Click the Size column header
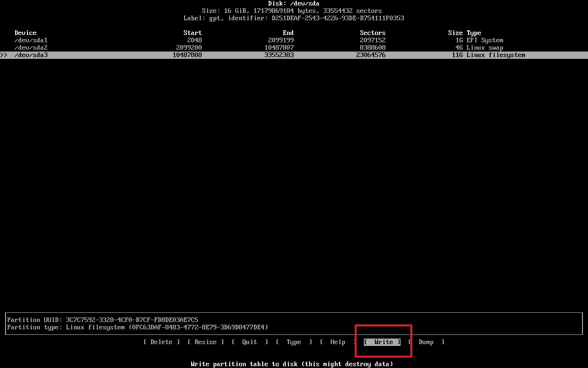588x368 pixels. pos(455,33)
